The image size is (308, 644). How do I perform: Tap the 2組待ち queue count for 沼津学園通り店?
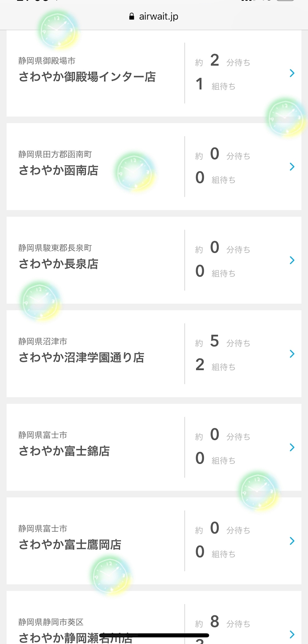point(215,365)
